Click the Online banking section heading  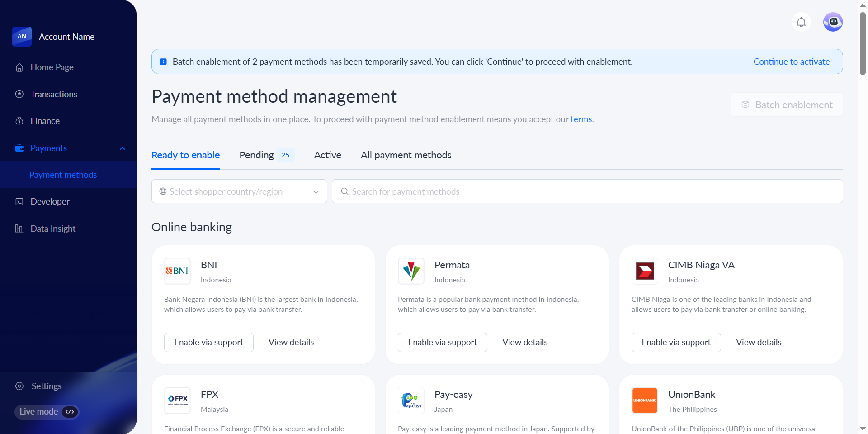click(192, 227)
